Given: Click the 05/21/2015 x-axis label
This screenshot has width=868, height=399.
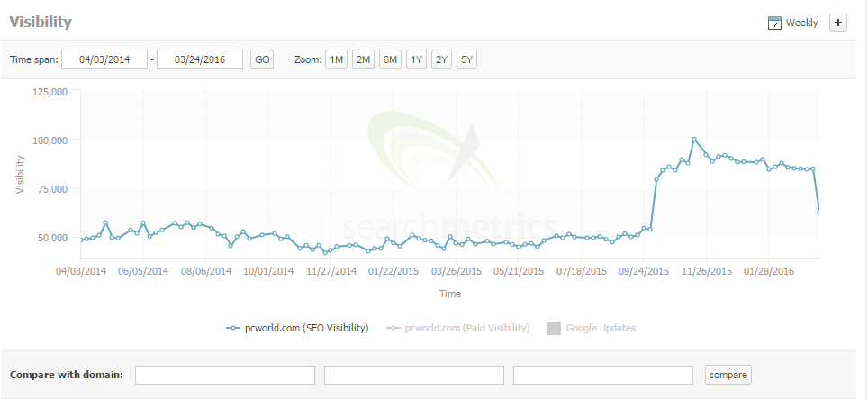Looking at the screenshot, I should click(x=519, y=271).
